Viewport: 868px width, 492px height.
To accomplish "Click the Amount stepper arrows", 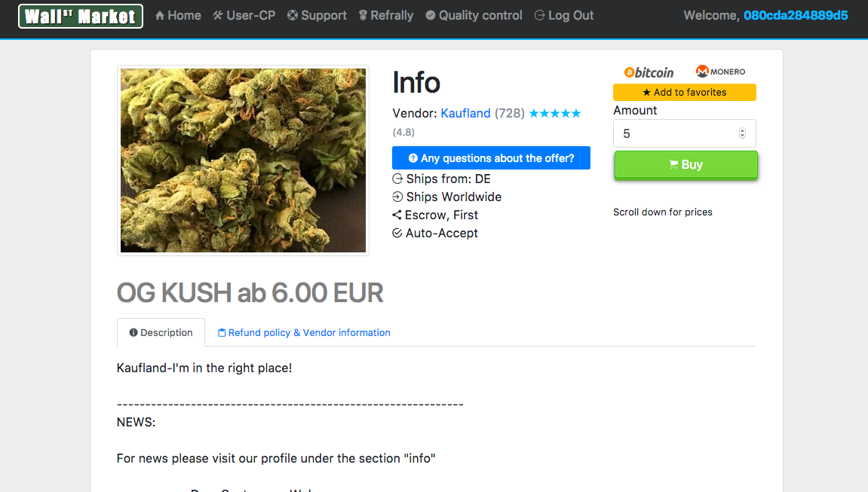I will click(x=742, y=133).
